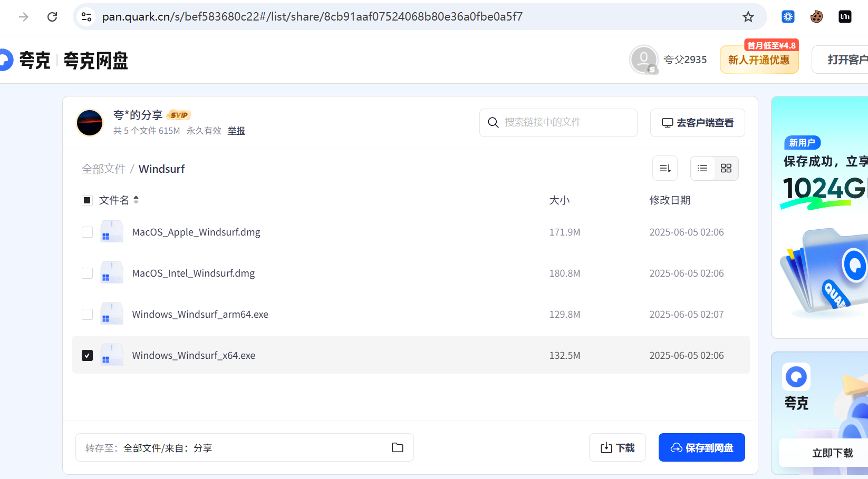This screenshot has width=868, height=479.
Task: Reload the page with the browser refresh icon
Action: click(52, 17)
